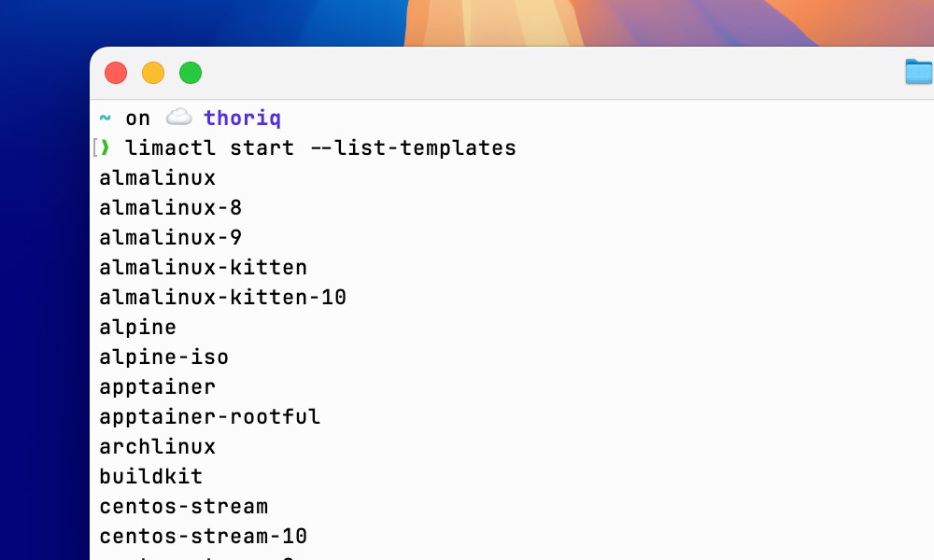Viewport: 934px width, 560px height.
Task: Click the green tilde home symbol
Action: [x=106, y=118]
